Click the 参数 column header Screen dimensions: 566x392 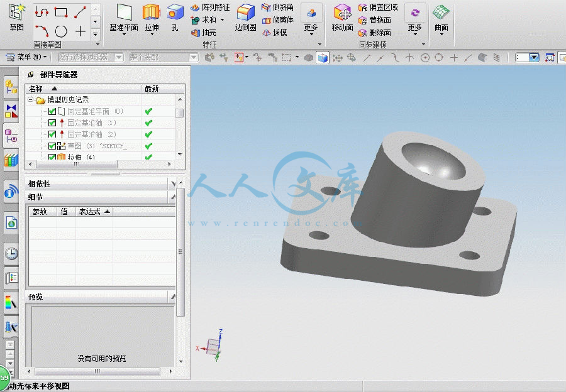(x=43, y=212)
